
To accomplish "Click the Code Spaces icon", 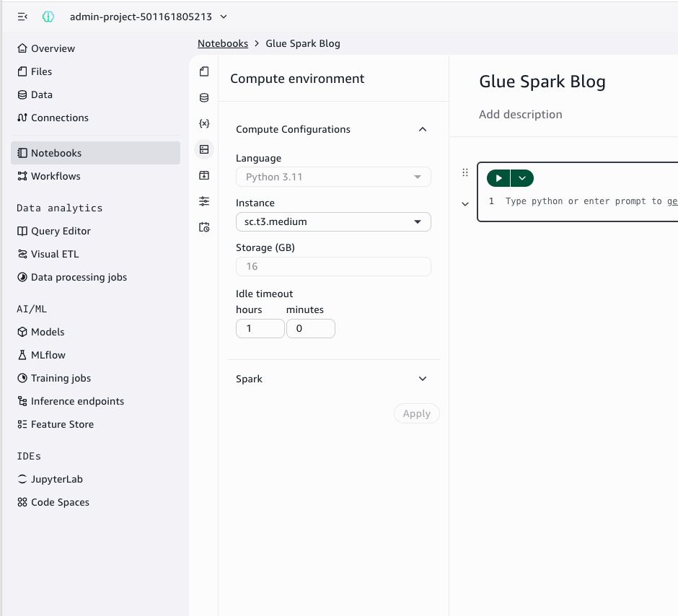I will 22,502.
